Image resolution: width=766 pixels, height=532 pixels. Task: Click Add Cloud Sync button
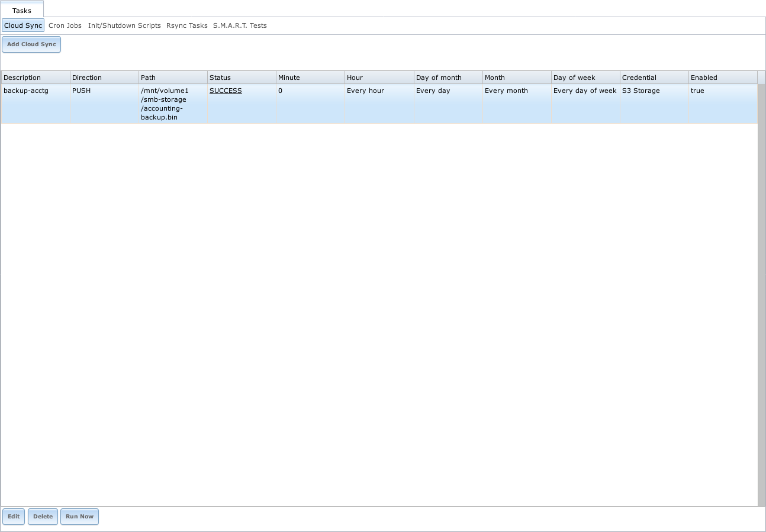[31, 44]
